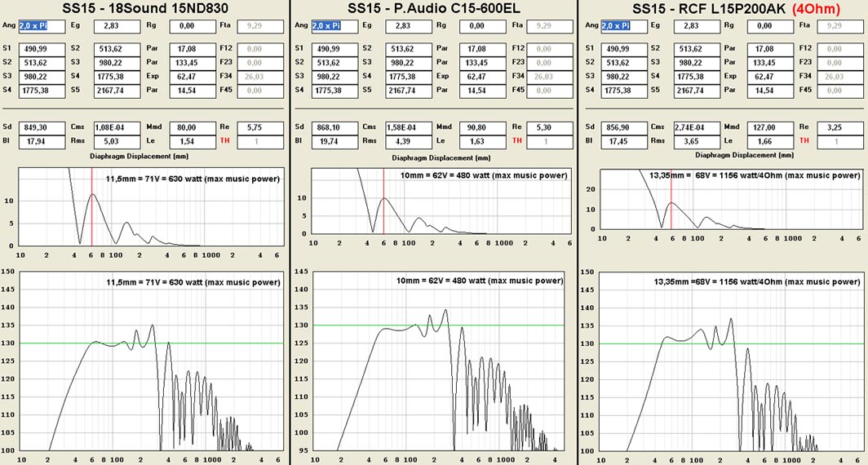Screen dimensions: 868x465
Task: Click the Sd 849,30 field
Action: [x=42, y=128]
